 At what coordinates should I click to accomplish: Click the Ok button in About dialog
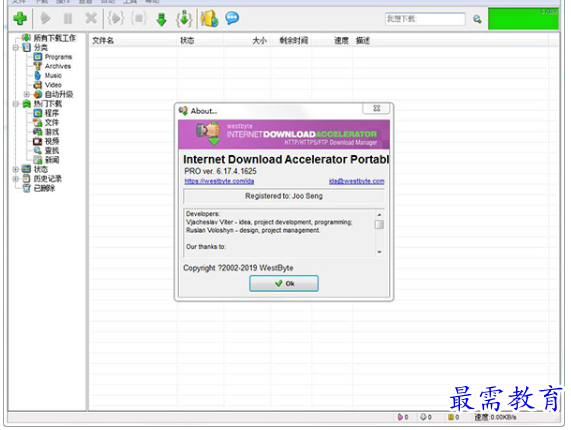[x=284, y=283]
